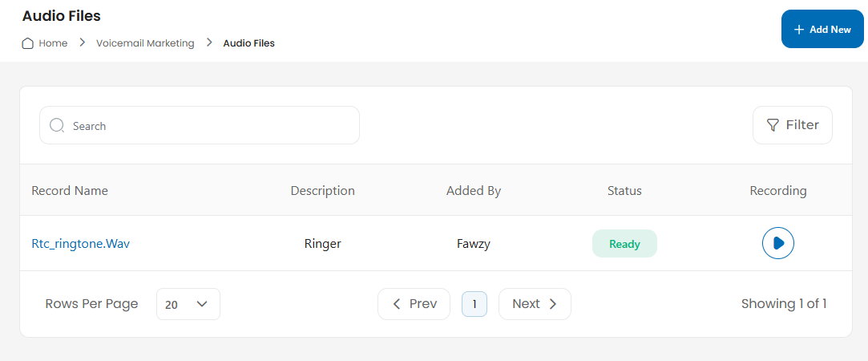Viewport: 868px width, 361px height.
Task: Play the Rtc_ringtone.Wav recording
Action: click(777, 243)
